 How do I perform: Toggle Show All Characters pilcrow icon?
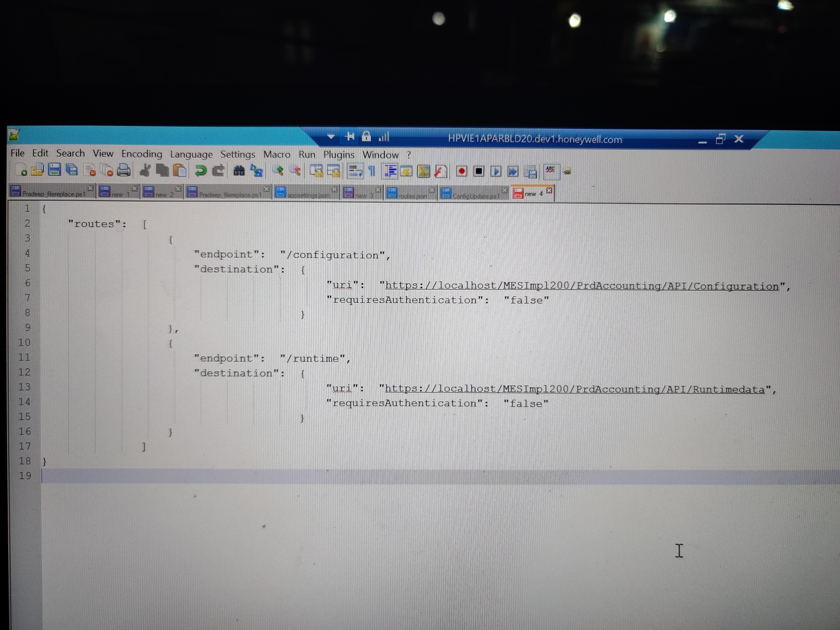(372, 171)
